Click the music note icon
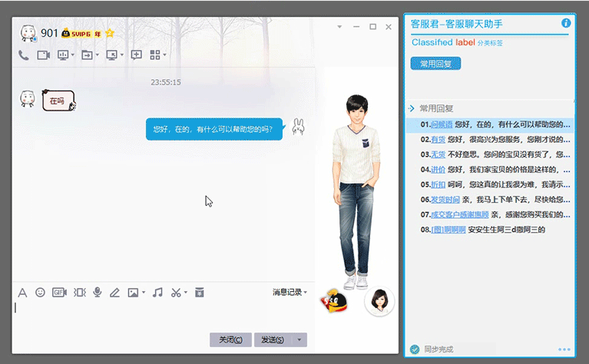 tap(157, 293)
